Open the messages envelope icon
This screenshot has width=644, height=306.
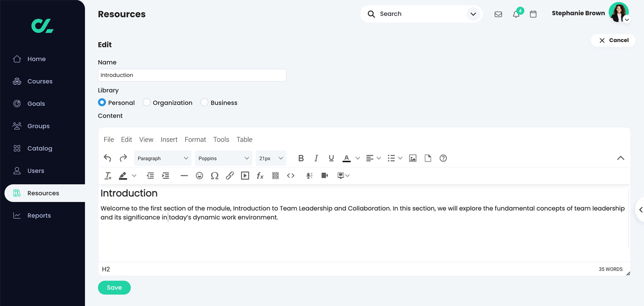click(498, 14)
